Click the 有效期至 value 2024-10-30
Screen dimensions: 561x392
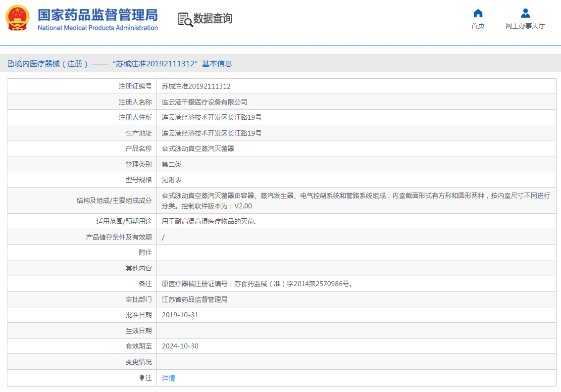click(x=180, y=346)
